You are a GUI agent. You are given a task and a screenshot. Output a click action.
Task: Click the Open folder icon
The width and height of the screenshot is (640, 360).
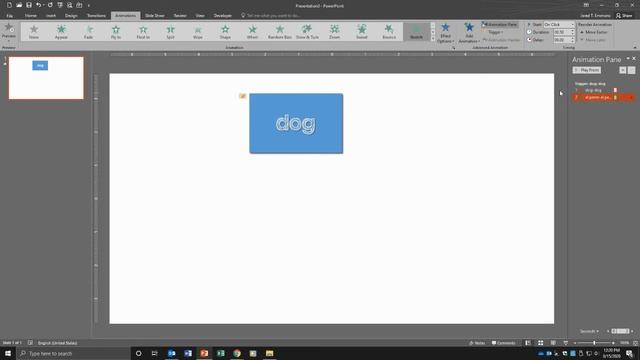pyautogui.click(x=19, y=5)
